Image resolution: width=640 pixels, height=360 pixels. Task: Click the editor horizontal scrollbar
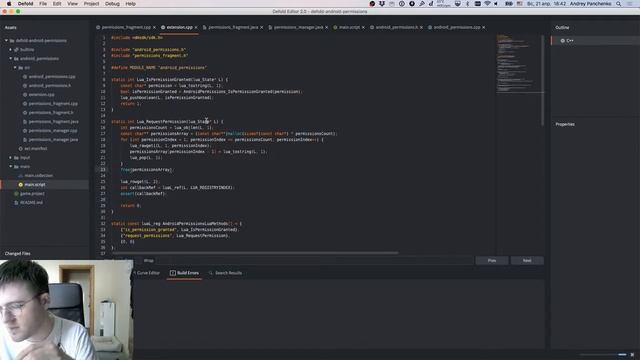coord(255,253)
